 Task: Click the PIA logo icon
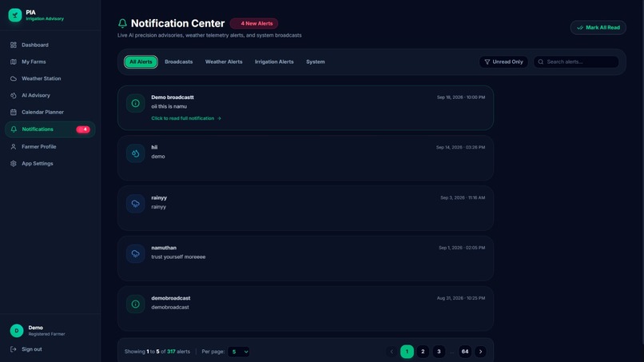pos(15,15)
